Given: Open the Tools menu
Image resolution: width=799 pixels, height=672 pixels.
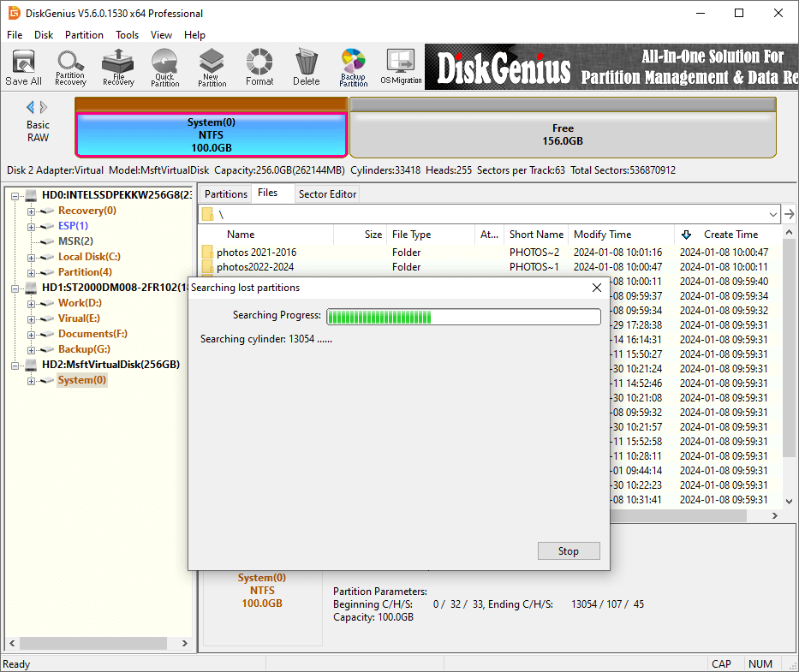Looking at the screenshot, I should click(127, 34).
